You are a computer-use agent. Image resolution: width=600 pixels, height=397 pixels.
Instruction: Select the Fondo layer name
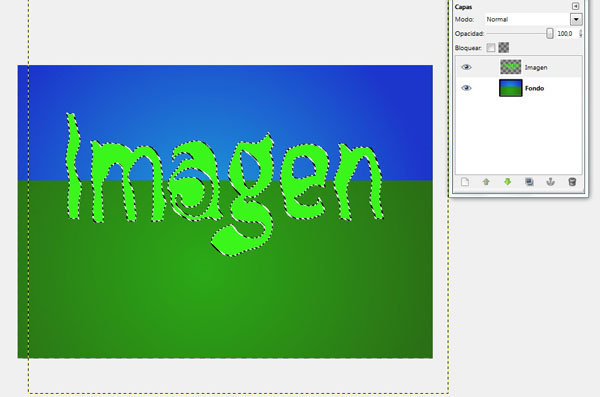click(x=534, y=88)
